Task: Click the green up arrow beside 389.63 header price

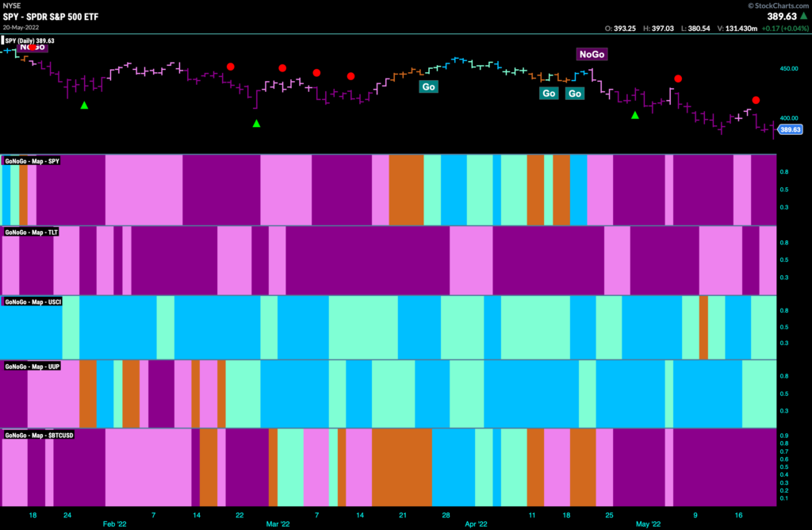Action: pos(804,16)
